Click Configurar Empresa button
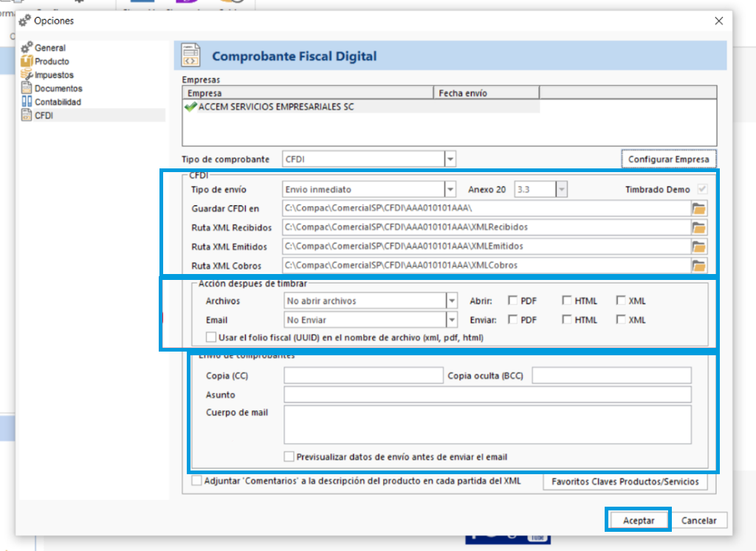 click(x=668, y=159)
